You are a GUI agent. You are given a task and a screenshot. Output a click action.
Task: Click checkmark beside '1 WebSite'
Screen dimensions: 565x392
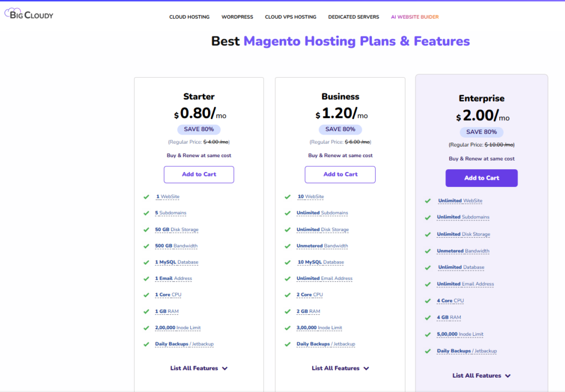[146, 197]
